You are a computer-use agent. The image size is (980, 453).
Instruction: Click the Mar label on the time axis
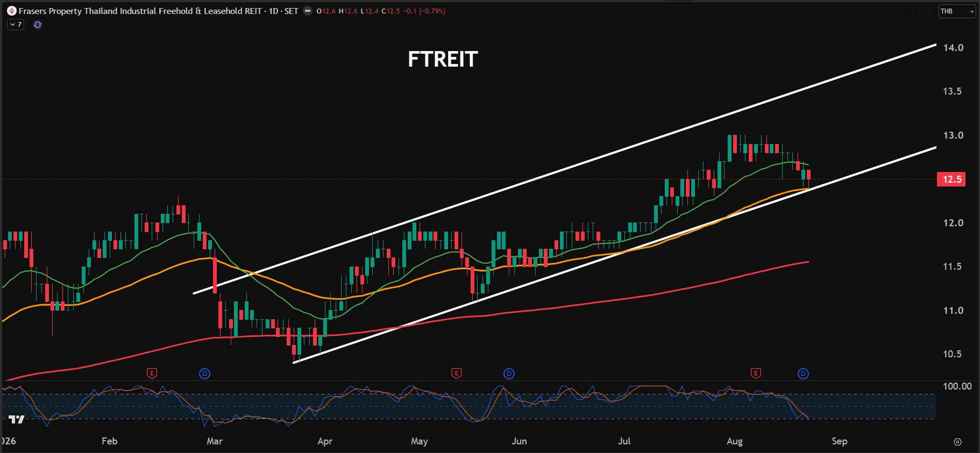(215, 441)
